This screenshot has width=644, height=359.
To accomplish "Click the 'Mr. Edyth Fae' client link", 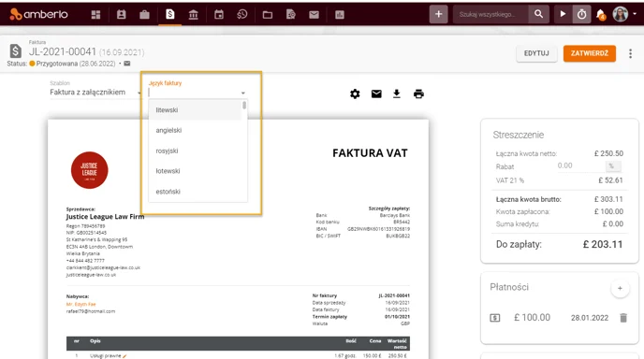I will [x=80, y=305].
